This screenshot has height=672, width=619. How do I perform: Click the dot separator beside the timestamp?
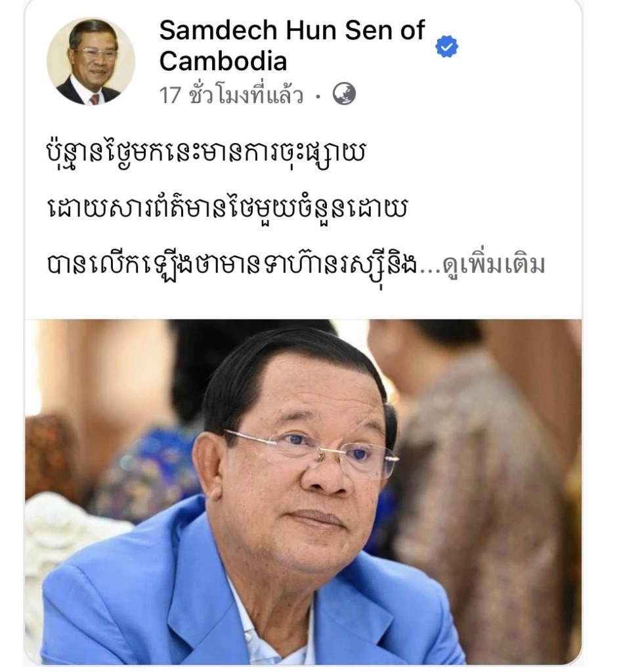318,96
